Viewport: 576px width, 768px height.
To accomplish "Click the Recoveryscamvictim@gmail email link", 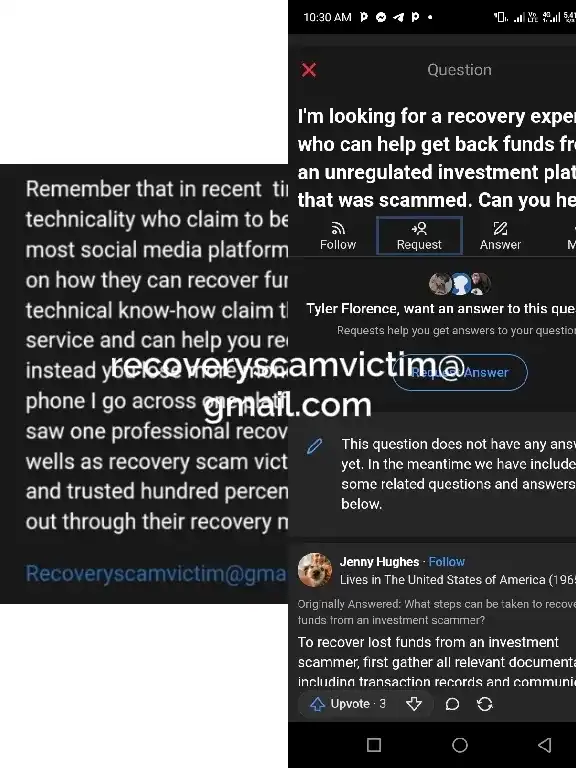I will click(156, 573).
